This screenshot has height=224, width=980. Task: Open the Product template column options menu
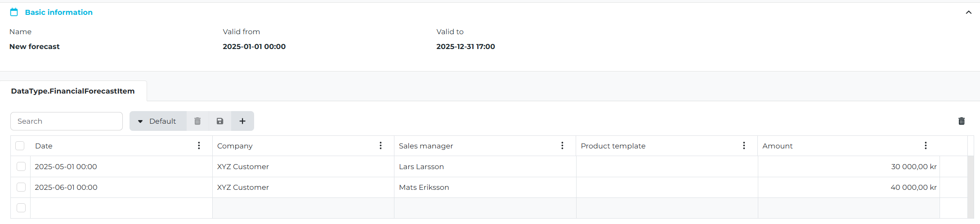point(744,146)
